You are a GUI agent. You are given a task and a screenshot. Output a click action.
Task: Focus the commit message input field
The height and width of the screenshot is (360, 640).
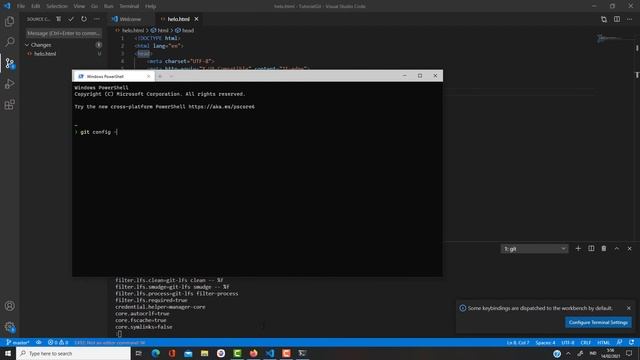(x=64, y=33)
